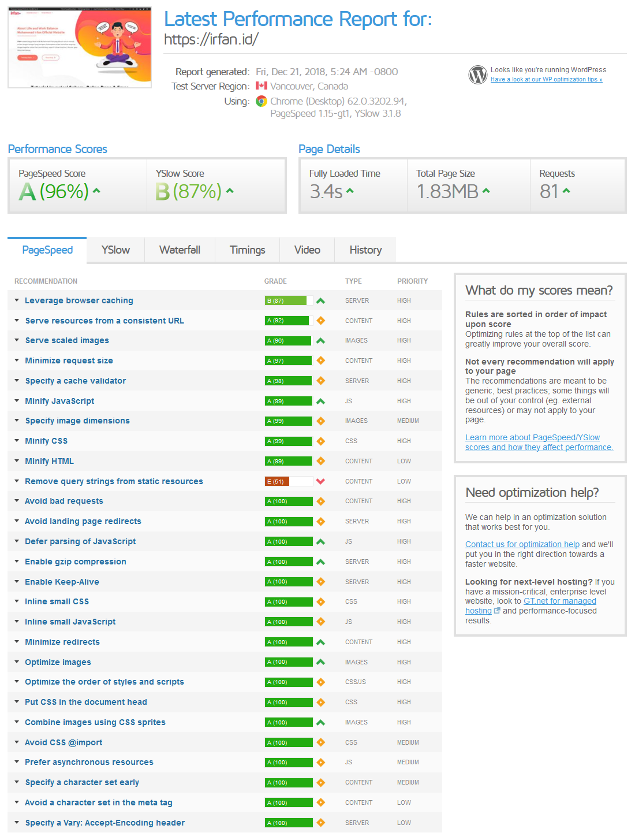
Task: Click the green arrow next to PageSpeed Score
Action: tap(96, 191)
